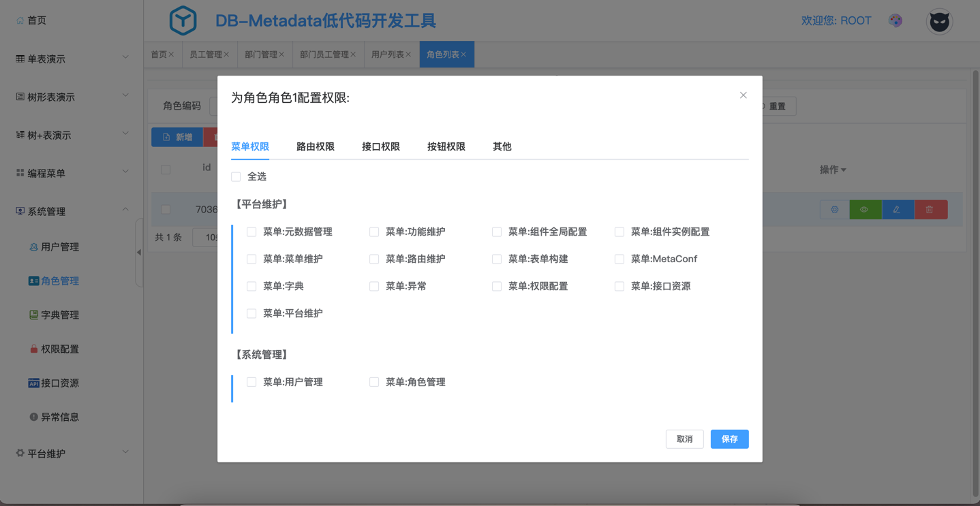This screenshot has height=506, width=980.
Task: Open the theme palette icon
Action: pos(895,20)
